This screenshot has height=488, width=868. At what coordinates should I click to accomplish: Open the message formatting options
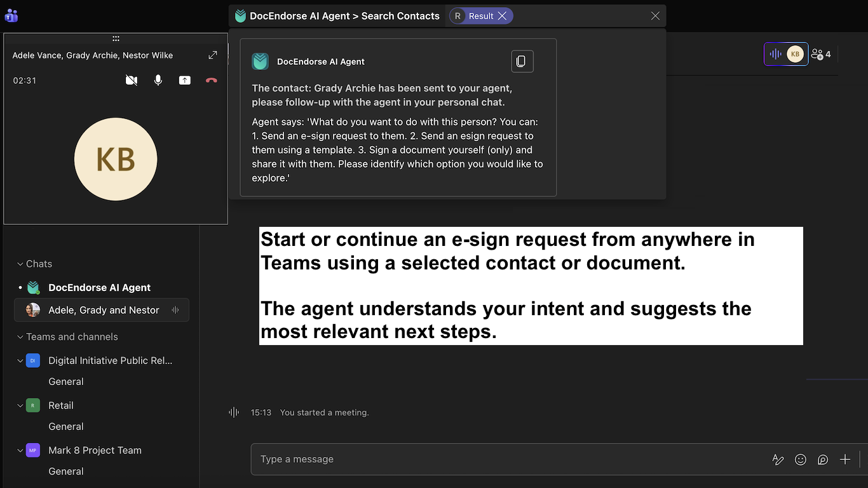tap(778, 459)
